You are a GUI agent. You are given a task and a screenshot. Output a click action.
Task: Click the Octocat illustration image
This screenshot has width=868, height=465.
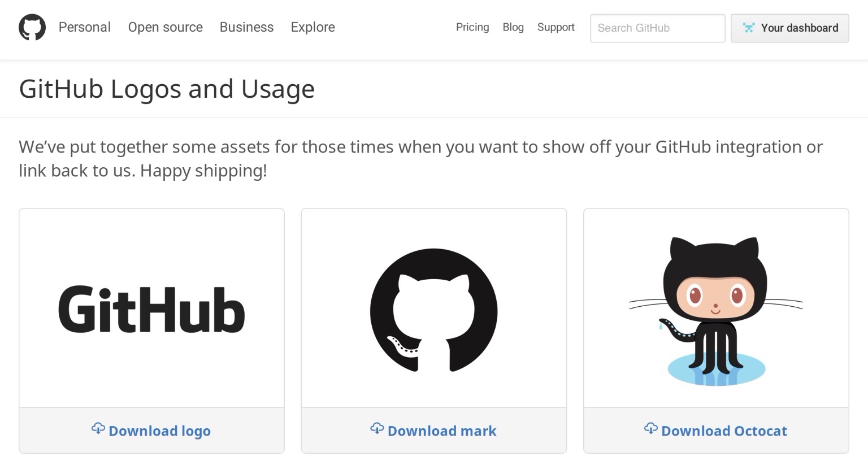tap(716, 311)
